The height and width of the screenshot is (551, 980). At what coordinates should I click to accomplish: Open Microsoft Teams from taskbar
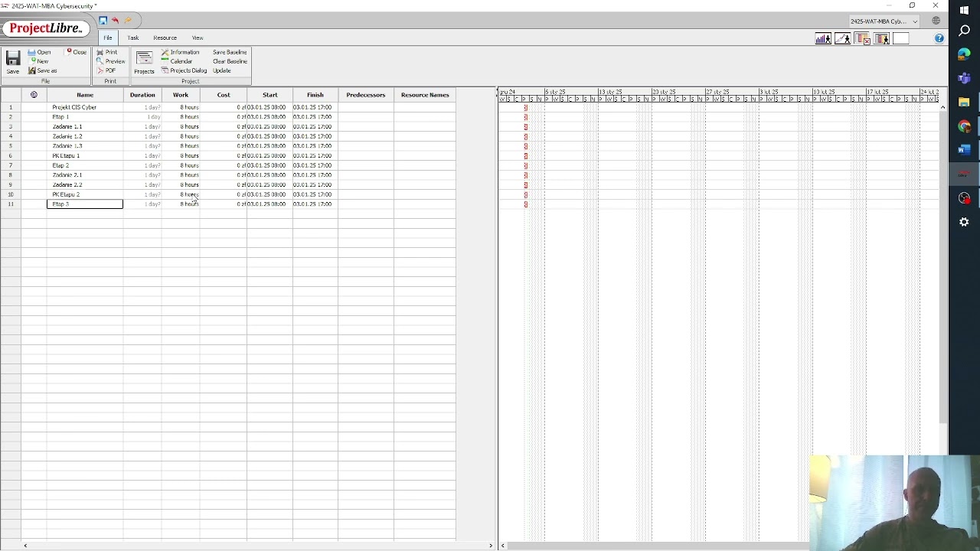964,78
